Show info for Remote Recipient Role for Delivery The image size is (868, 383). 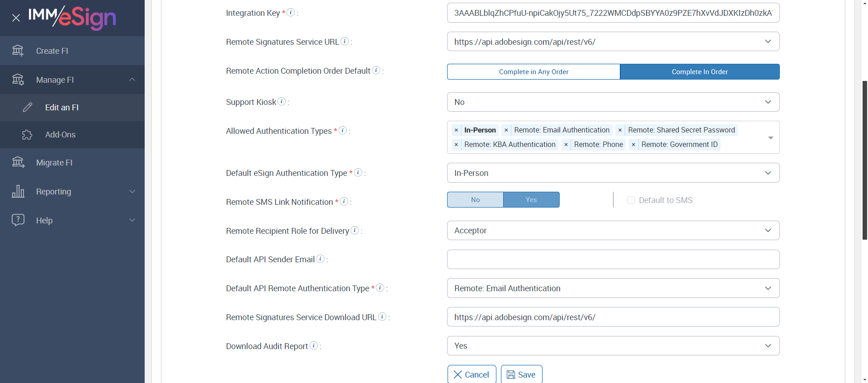(x=355, y=230)
